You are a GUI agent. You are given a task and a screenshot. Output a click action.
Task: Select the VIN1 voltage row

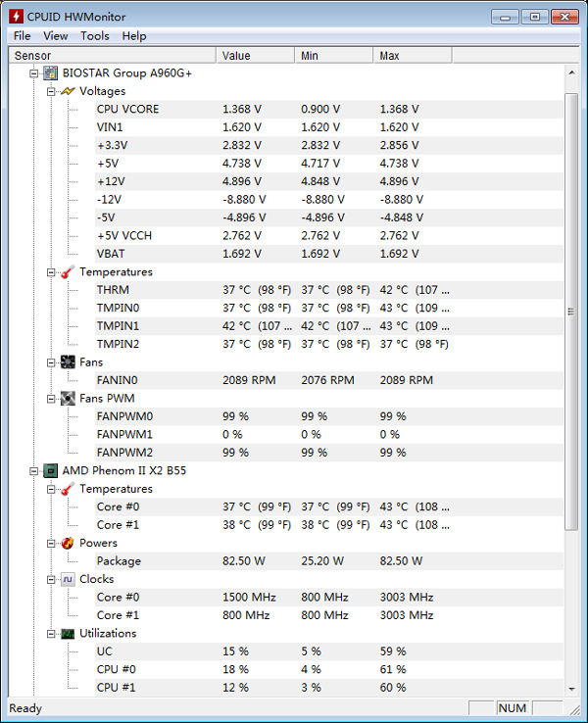point(329,127)
